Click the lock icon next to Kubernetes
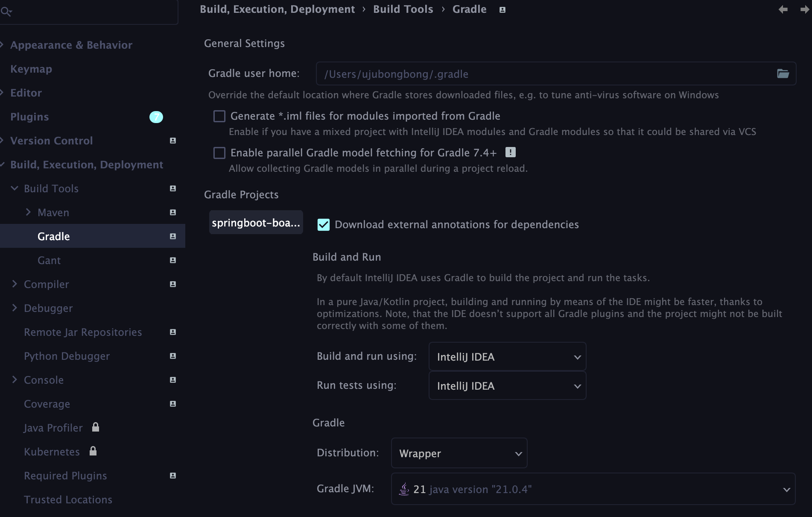The image size is (812, 517). pos(93,451)
